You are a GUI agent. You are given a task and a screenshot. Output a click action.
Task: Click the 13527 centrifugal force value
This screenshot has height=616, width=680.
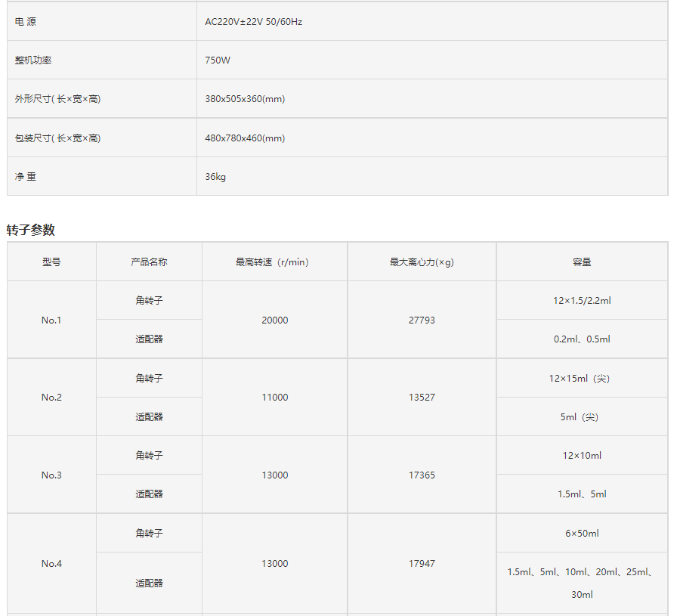pos(422,398)
